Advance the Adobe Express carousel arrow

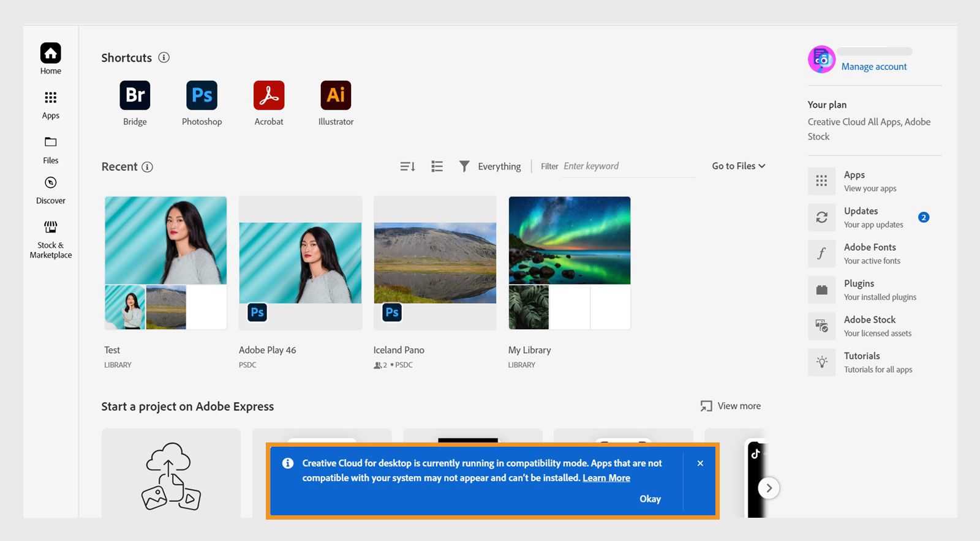pos(769,488)
